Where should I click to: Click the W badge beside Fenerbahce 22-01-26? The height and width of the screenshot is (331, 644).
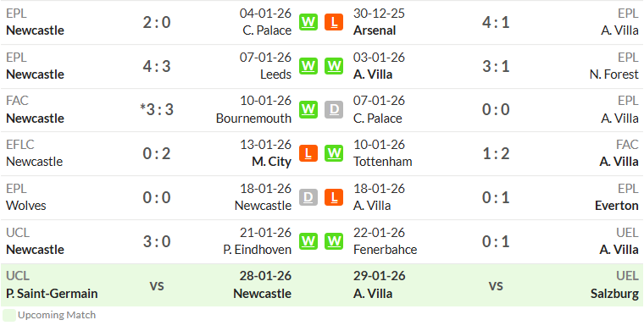pos(334,241)
